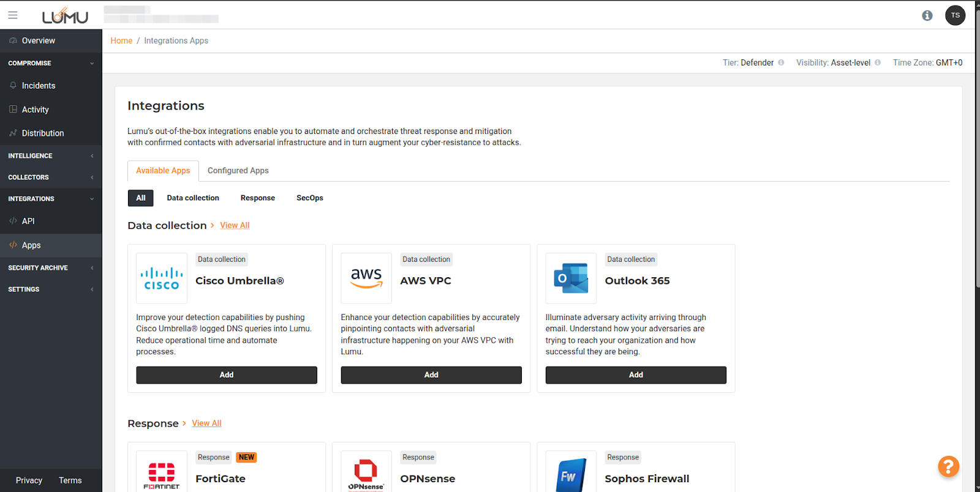Image resolution: width=980 pixels, height=492 pixels.
Task: Filter apps by SecOps
Action: [309, 198]
